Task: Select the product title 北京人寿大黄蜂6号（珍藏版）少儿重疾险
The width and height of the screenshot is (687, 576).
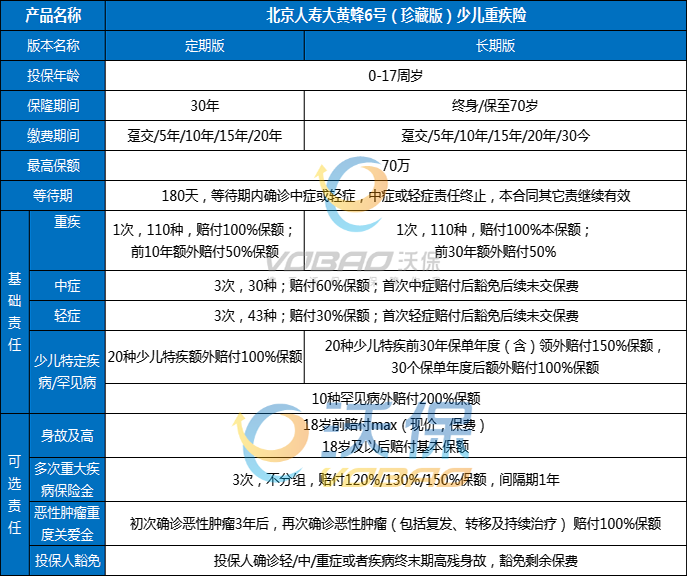Action: (396, 15)
